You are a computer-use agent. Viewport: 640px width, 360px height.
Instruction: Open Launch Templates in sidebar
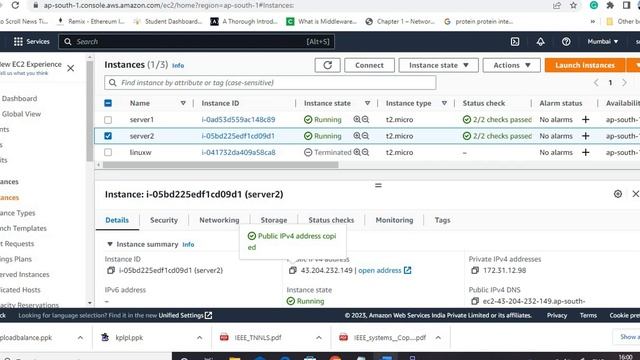(23, 228)
